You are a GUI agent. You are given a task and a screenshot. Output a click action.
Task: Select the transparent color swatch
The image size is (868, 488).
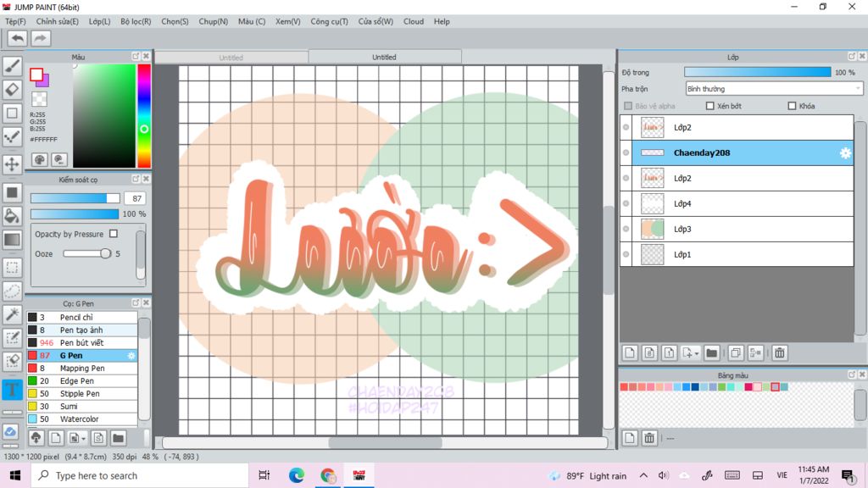pyautogui.click(x=39, y=99)
